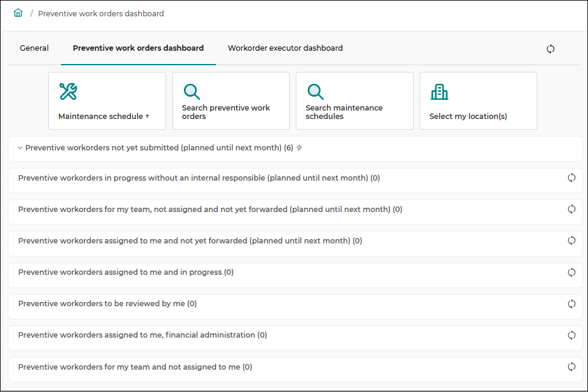Refresh 'to be reviewed by me' section
The width and height of the screenshot is (588, 392).
point(572,304)
